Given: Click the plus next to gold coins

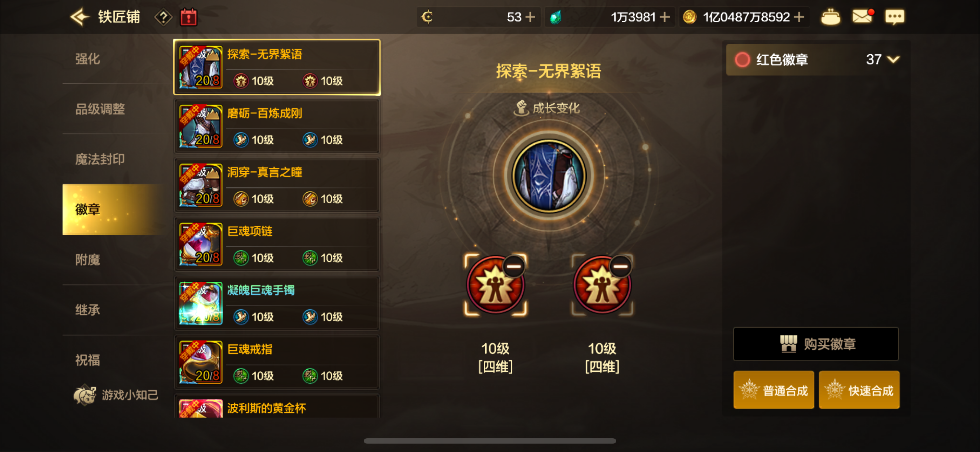Looking at the screenshot, I should (x=799, y=17).
